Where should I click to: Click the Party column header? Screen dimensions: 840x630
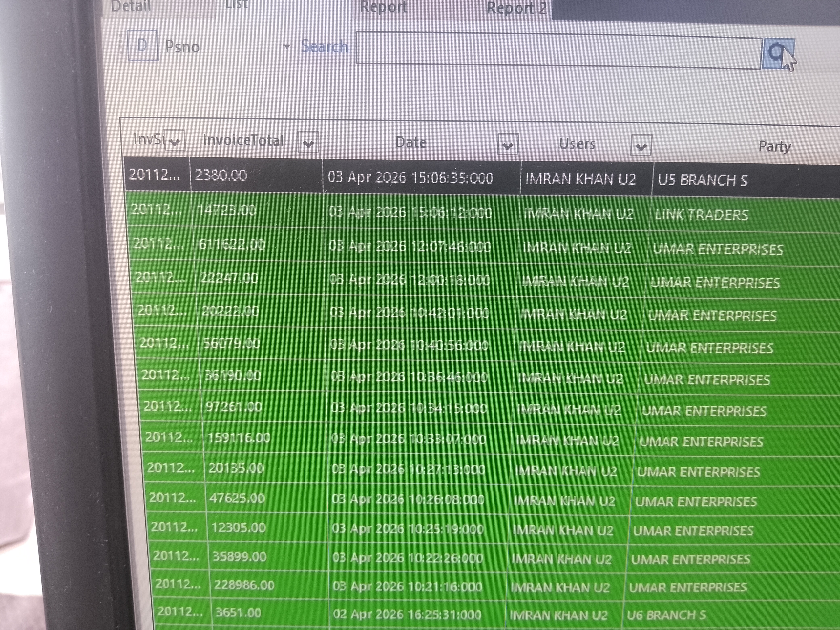point(774,146)
